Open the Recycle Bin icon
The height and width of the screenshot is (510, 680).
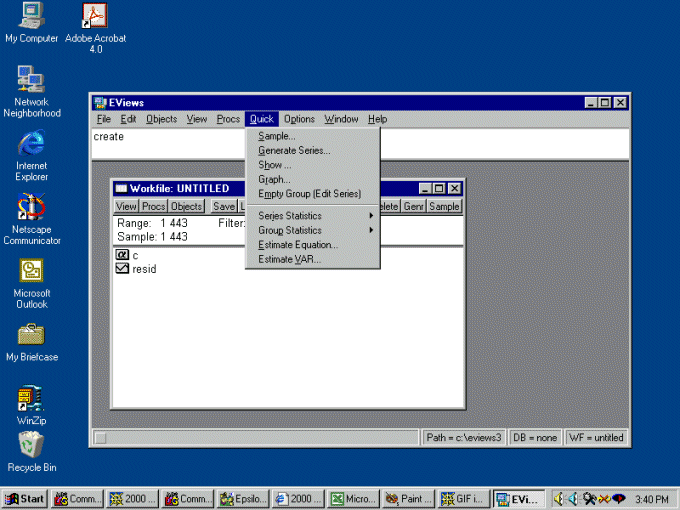point(31,445)
